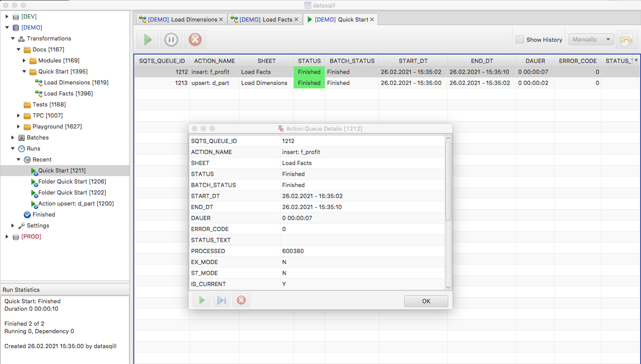Close the Load Facts tab

click(x=296, y=19)
